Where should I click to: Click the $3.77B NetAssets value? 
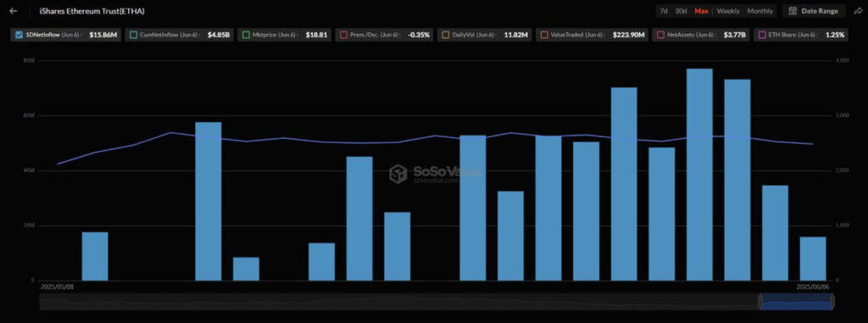point(735,35)
